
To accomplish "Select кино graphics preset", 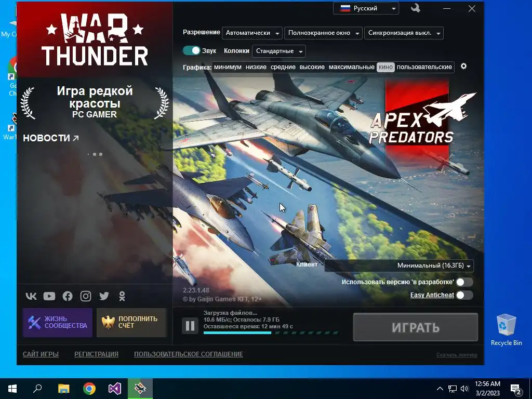I will [x=385, y=67].
